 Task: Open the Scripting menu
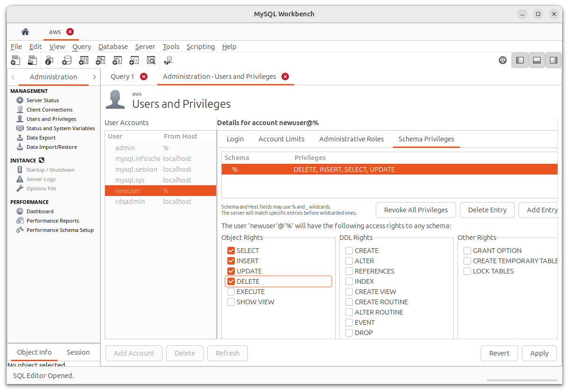pyautogui.click(x=201, y=47)
